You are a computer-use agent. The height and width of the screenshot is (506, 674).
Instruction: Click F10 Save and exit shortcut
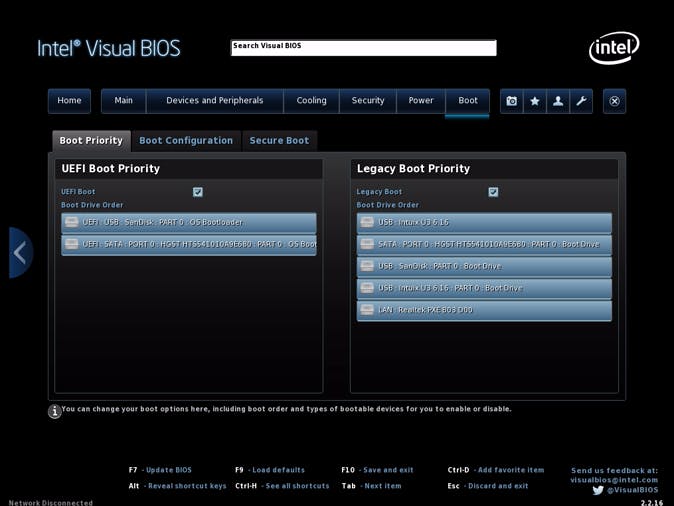click(377, 470)
